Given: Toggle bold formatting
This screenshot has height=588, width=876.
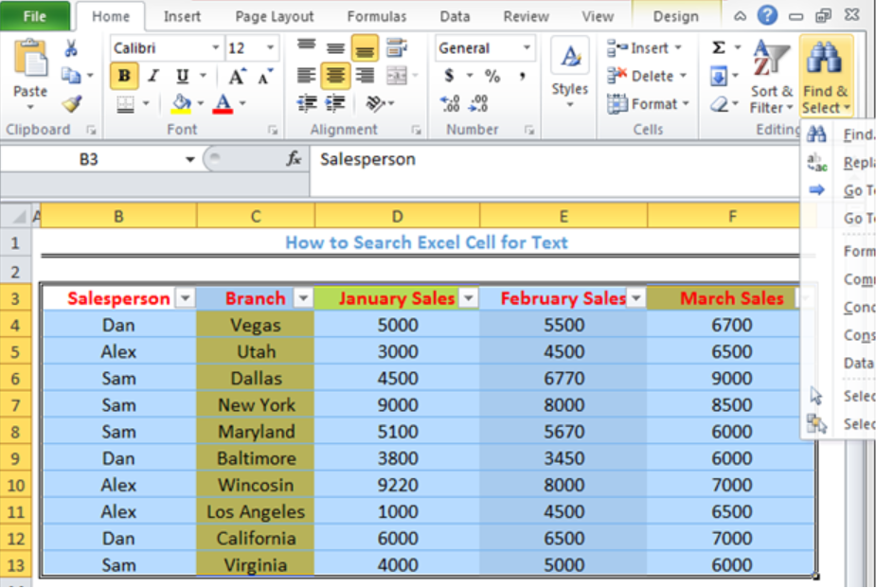Looking at the screenshot, I should click(122, 75).
